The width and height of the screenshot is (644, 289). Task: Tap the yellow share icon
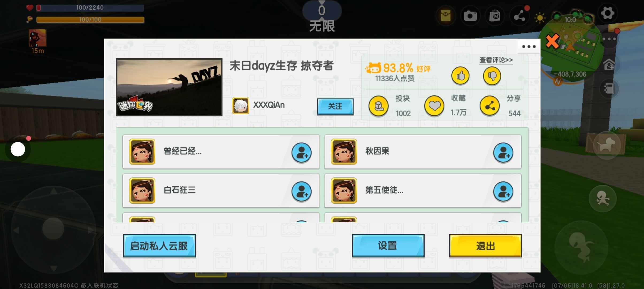click(x=489, y=106)
